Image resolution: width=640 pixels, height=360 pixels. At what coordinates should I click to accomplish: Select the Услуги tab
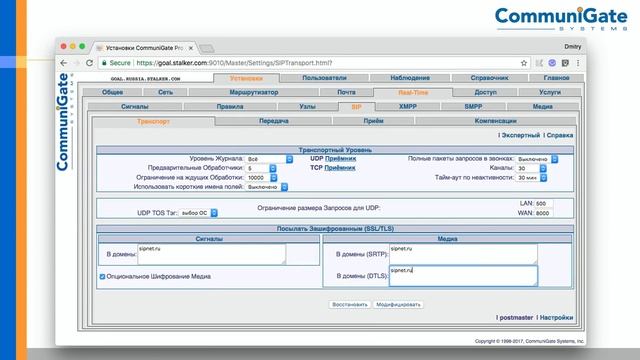pyautogui.click(x=550, y=92)
